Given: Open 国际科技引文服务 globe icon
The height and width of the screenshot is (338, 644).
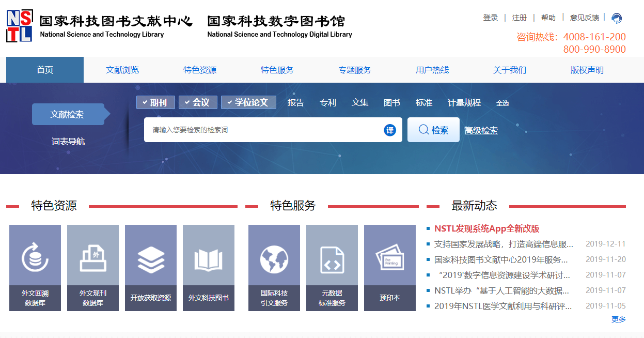Looking at the screenshot, I should click(274, 257).
